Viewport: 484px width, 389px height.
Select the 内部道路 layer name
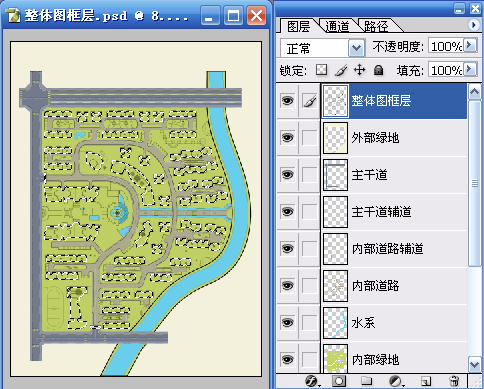point(375,286)
